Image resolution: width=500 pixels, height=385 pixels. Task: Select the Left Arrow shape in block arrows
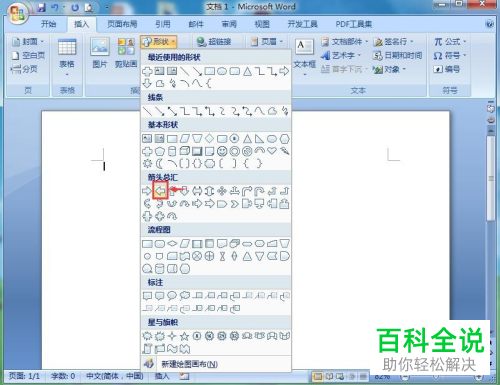160,191
